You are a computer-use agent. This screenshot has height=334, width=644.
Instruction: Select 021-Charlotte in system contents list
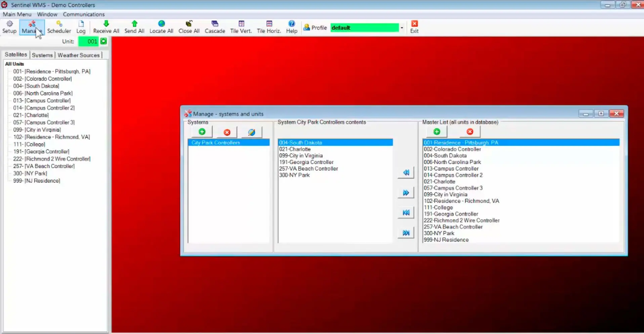point(295,149)
